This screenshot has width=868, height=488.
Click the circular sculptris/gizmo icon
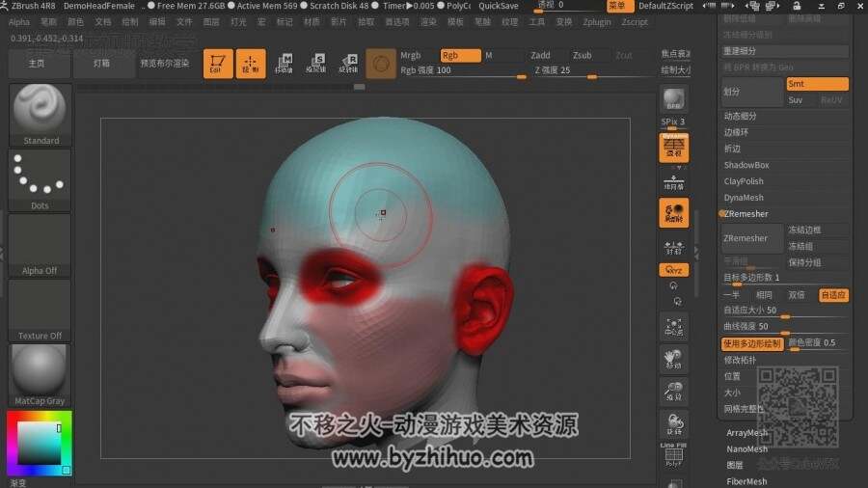381,64
